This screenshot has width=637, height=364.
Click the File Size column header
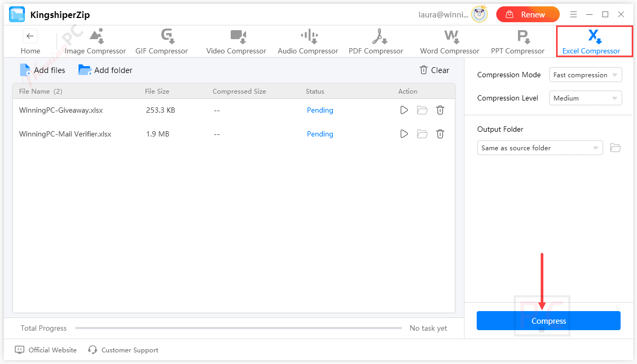tap(157, 91)
